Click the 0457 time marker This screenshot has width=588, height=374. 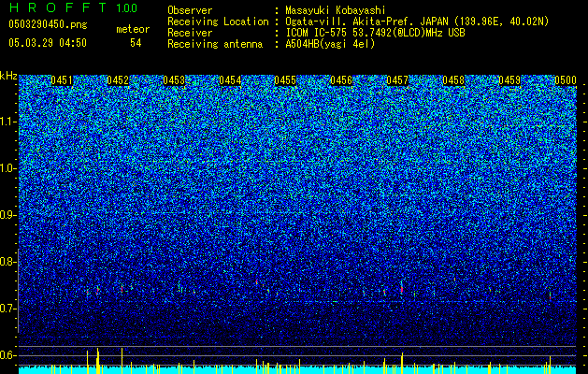(x=397, y=80)
